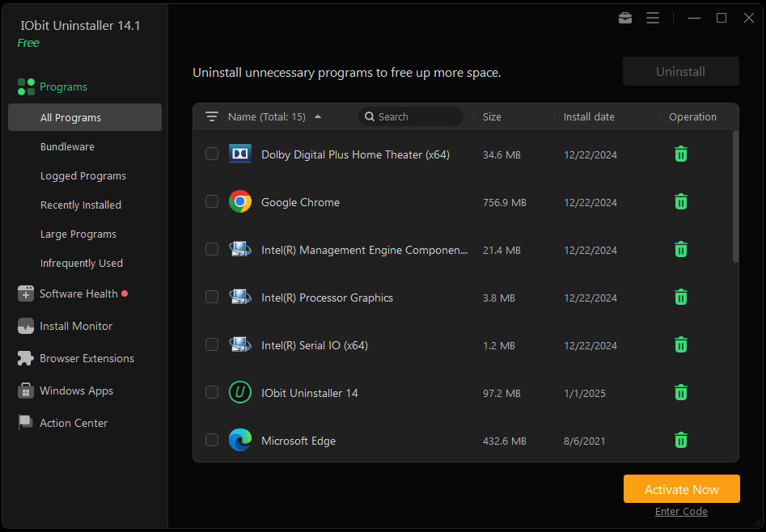Open the All Programs section
The width and height of the screenshot is (766, 532).
[x=85, y=117]
